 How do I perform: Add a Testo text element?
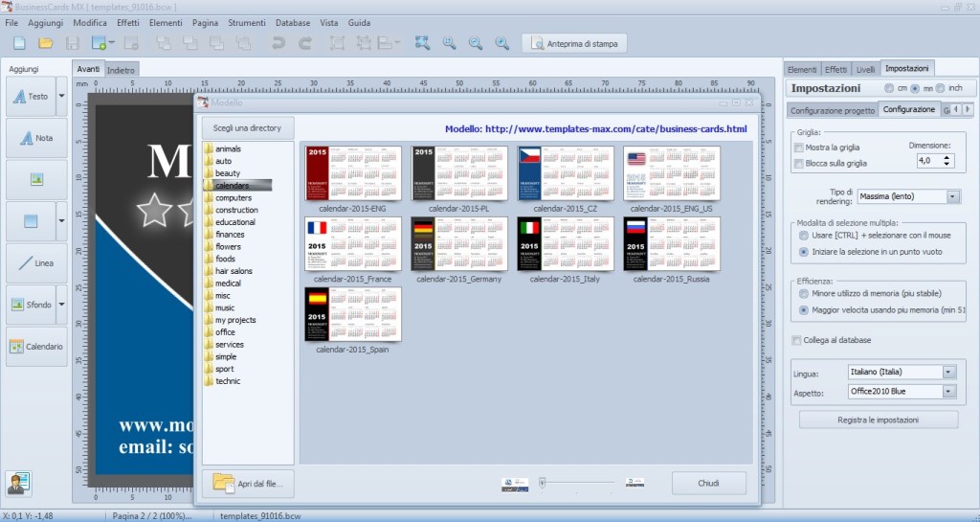point(31,97)
